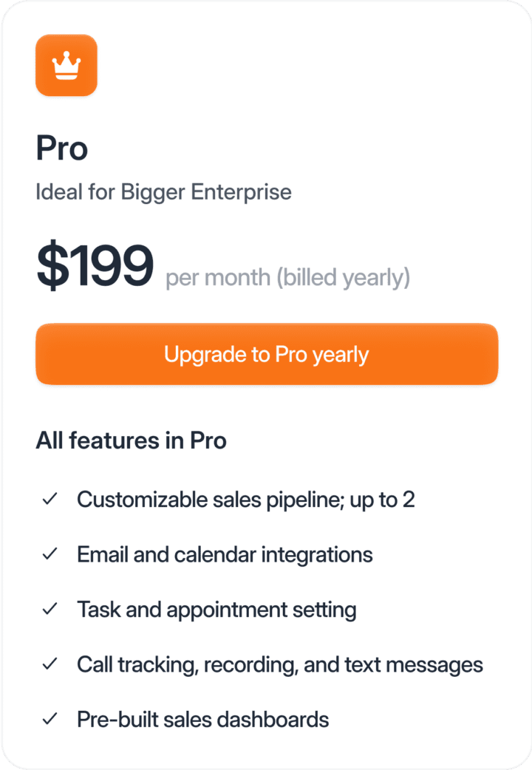Viewport: 532px width, 770px height.
Task: Select the Pro plan title
Action: click(x=62, y=149)
